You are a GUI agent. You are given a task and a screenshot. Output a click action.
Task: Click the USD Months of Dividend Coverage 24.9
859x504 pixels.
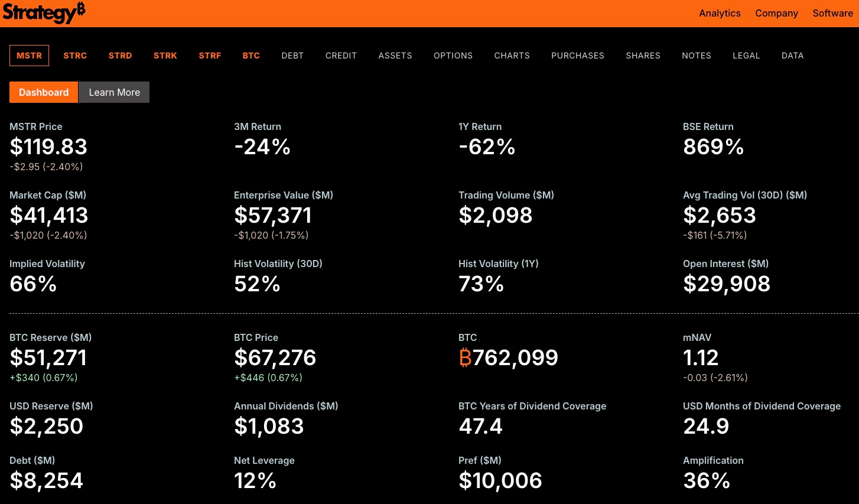pos(706,426)
